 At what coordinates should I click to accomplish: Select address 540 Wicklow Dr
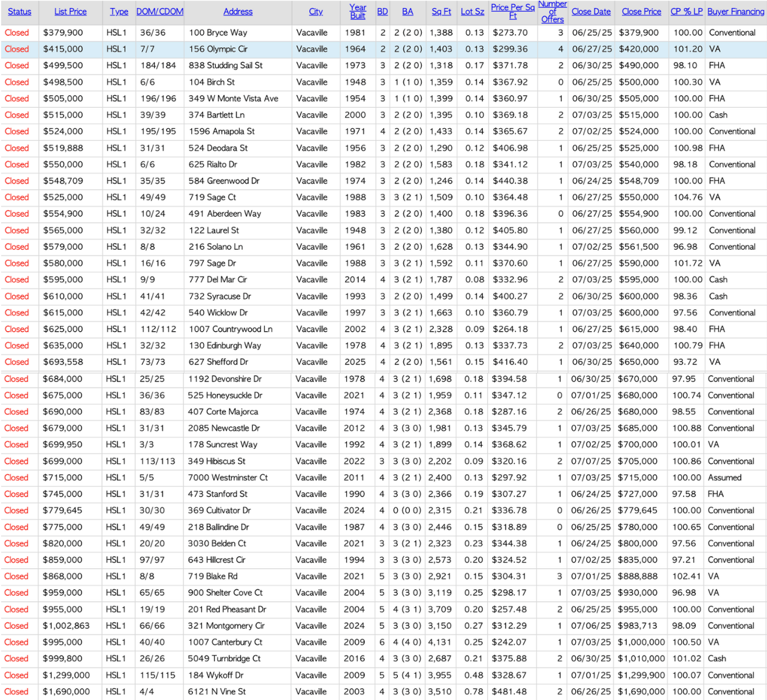(218, 313)
